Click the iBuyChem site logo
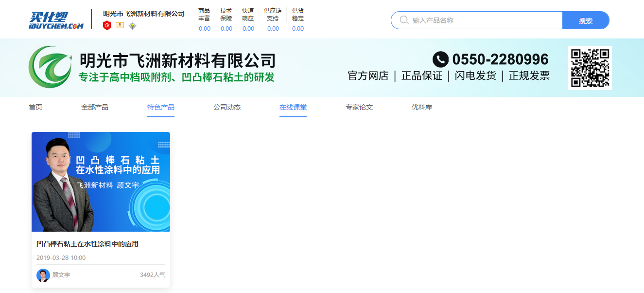Screen dimensions: 644x293 [56, 20]
